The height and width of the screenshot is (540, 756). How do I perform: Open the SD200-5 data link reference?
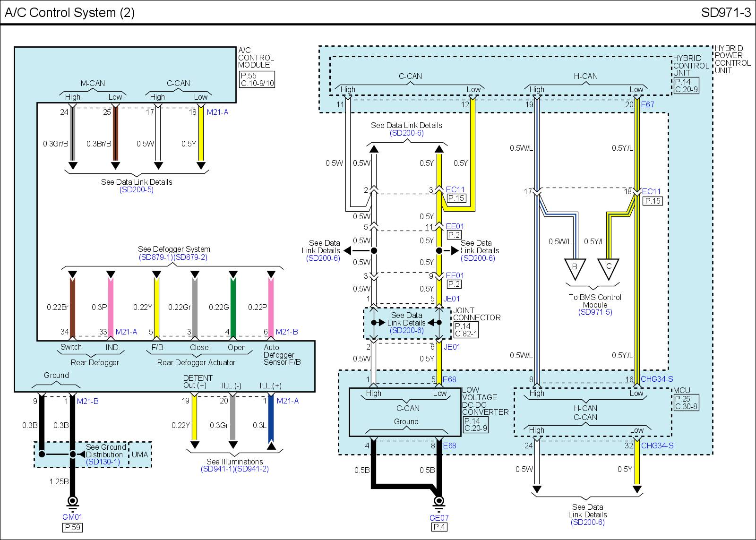coord(137,190)
